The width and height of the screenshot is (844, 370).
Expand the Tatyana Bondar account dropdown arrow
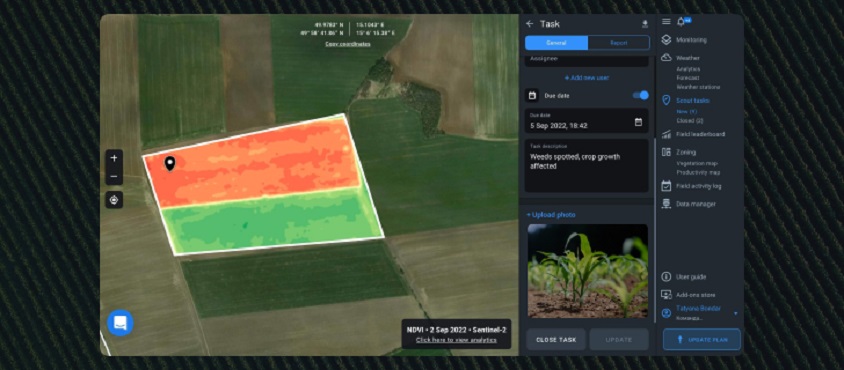735,313
